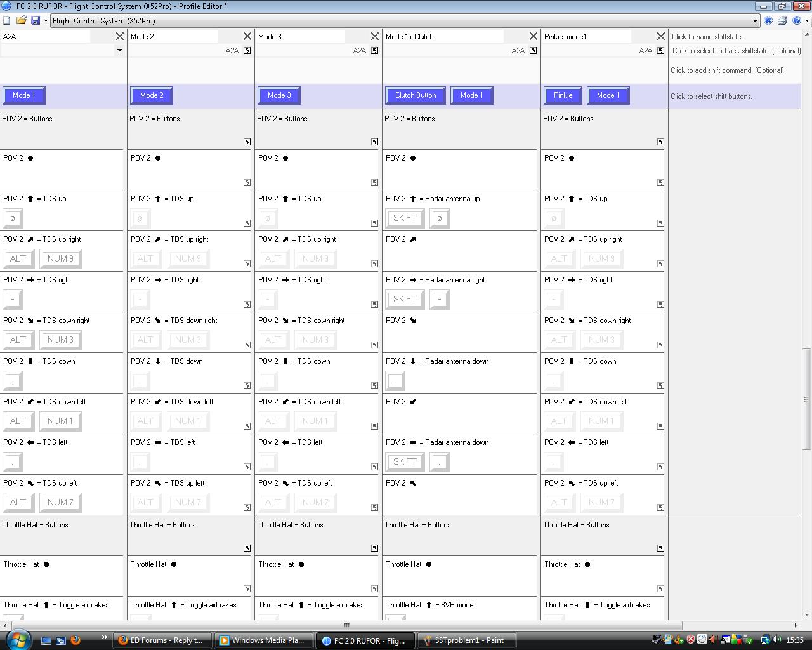This screenshot has width=812, height=650.
Task: Click NUM 9 key in A2A 'TDS up right' command
Action: 61,258
